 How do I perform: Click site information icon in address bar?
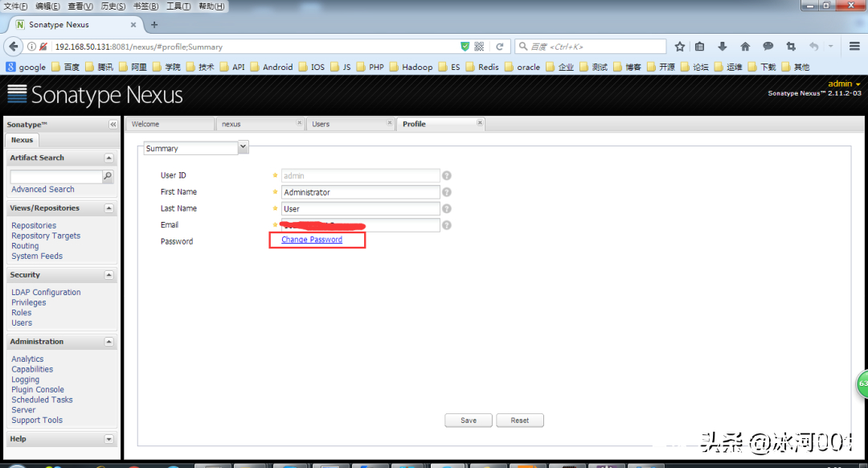coord(31,47)
